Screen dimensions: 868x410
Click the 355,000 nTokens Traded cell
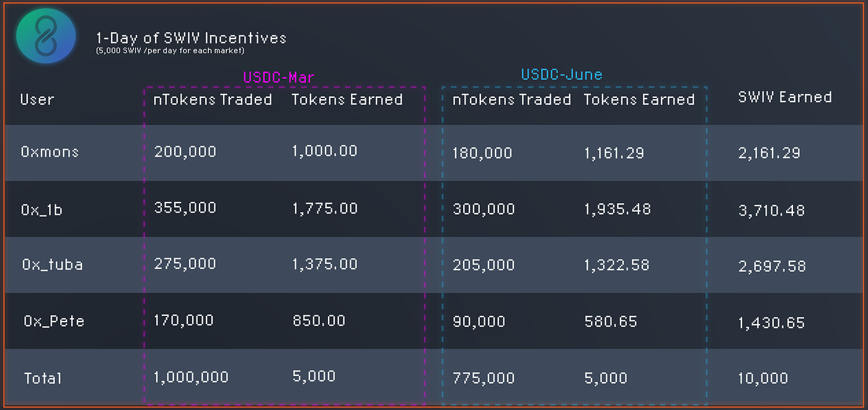(x=185, y=208)
